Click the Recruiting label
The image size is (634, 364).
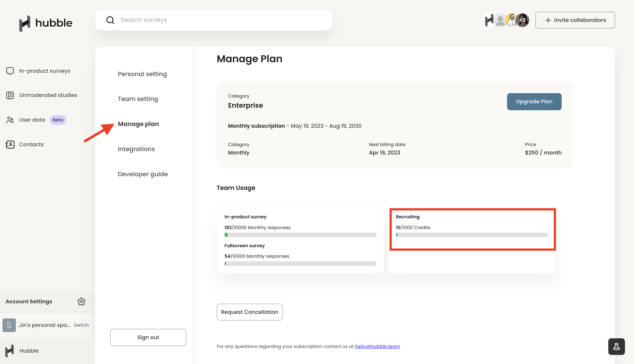coord(408,217)
